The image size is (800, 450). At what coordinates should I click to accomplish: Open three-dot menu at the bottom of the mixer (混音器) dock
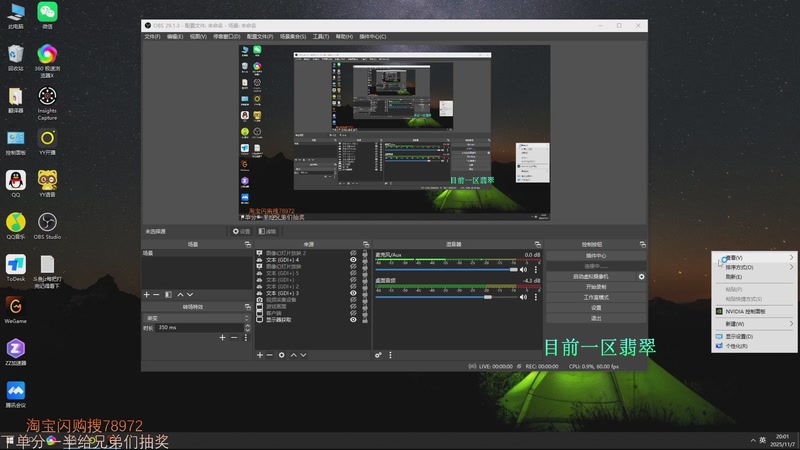390,355
